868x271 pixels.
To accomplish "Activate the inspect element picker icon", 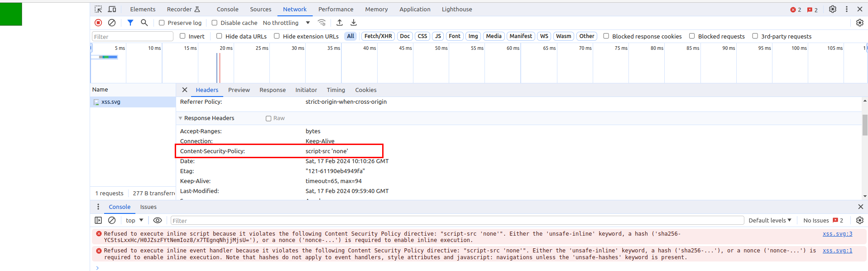I will pyautogui.click(x=98, y=9).
